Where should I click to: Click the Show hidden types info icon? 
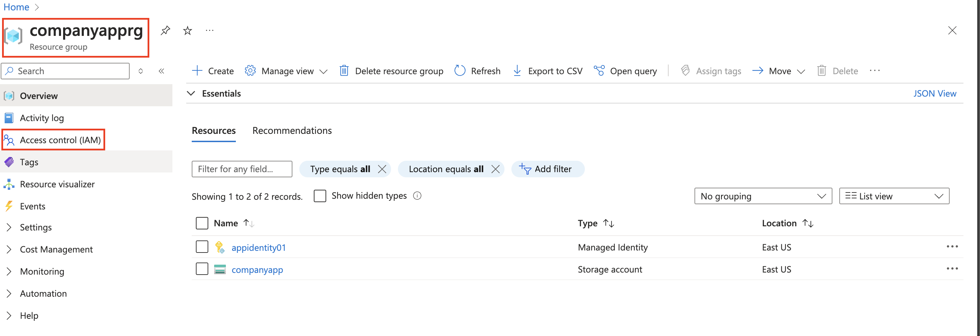tap(417, 196)
